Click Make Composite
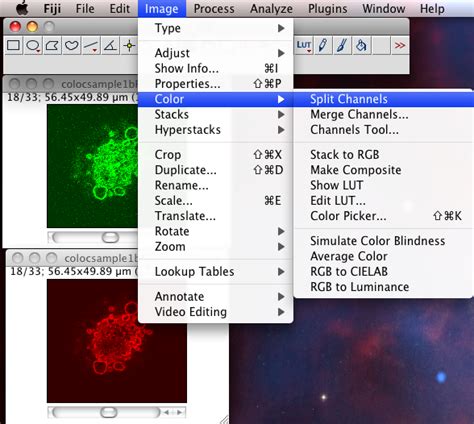The width and height of the screenshot is (474, 424). (x=383, y=170)
